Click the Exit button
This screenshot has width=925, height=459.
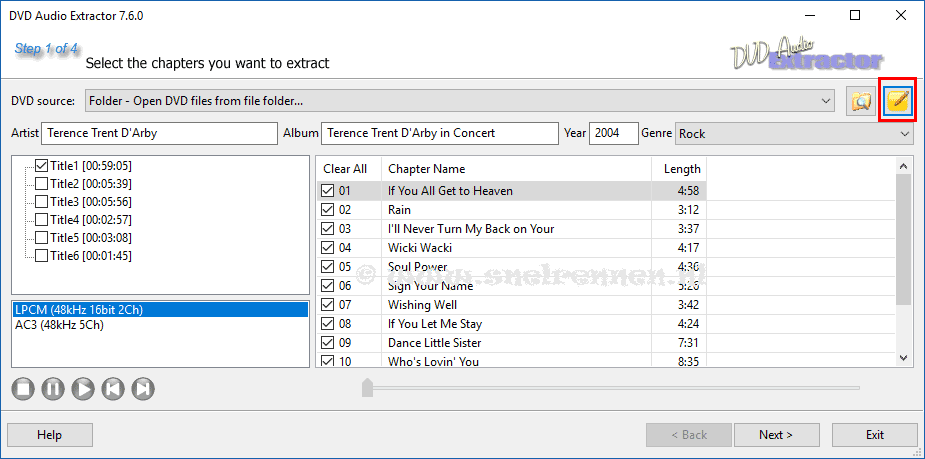[x=875, y=435]
